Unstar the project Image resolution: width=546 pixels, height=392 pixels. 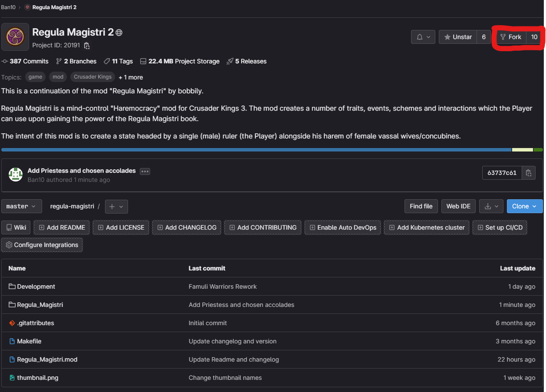coord(457,37)
